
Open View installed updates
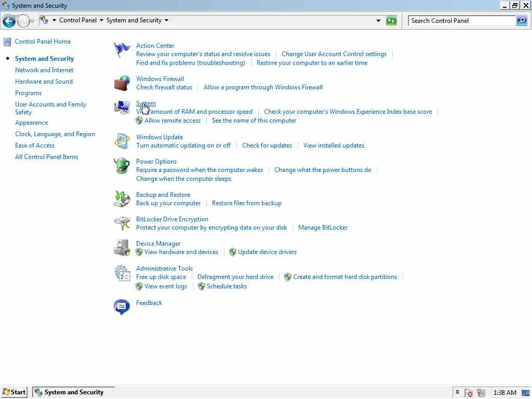(x=334, y=145)
